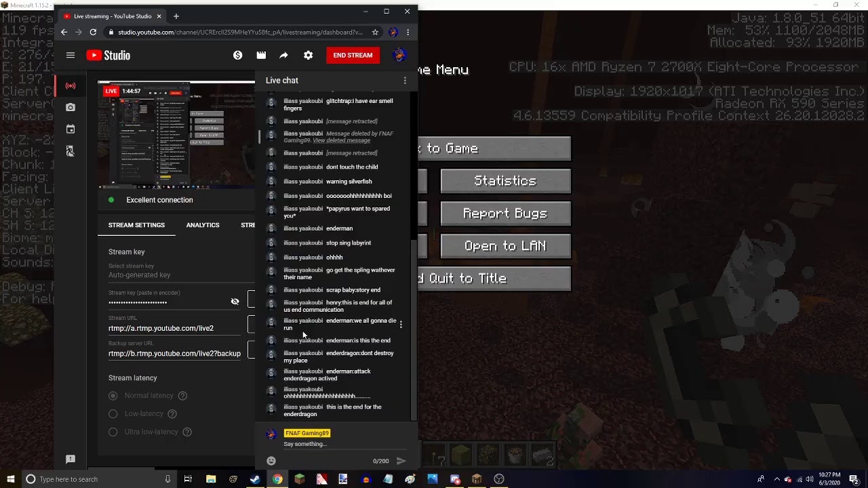Viewport: 868px width, 488px height.
Task: Click the Backup server URL field
Action: (x=174, y=354)
